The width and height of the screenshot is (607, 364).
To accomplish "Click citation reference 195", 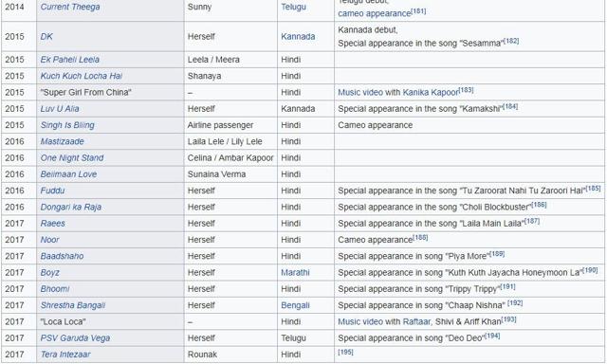I will (345, 353).
